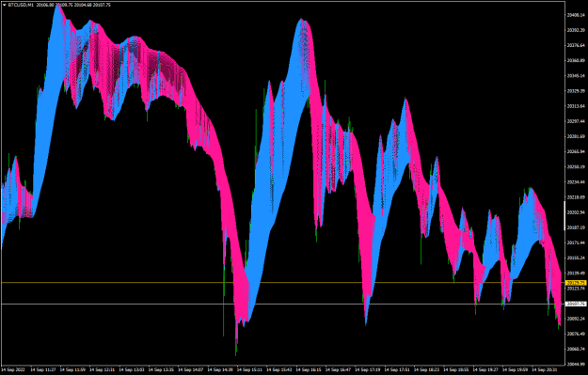Click the 14 Sep 19:59 time label

coord(516,369)
